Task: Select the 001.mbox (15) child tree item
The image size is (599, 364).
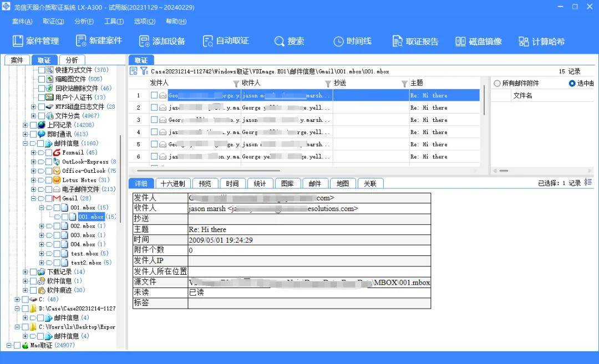Action: [x=91, y=217]
